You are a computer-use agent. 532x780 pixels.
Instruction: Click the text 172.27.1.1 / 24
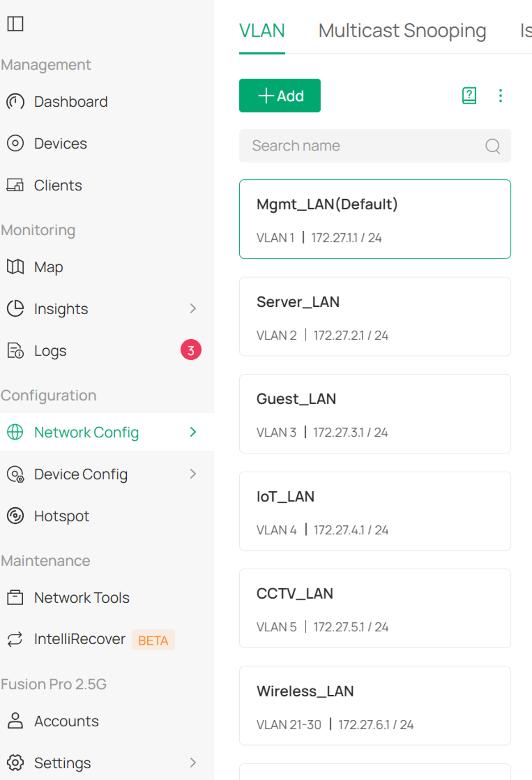tap(346, 238)
